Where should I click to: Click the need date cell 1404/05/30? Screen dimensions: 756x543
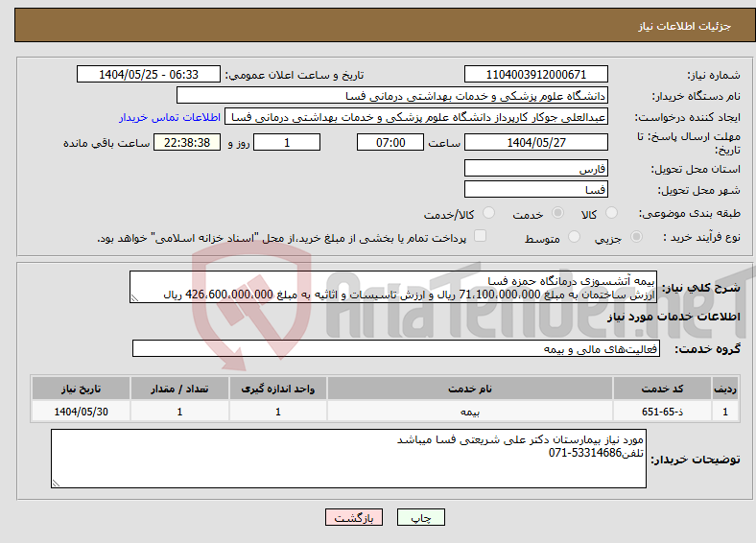tap(81, 412)
